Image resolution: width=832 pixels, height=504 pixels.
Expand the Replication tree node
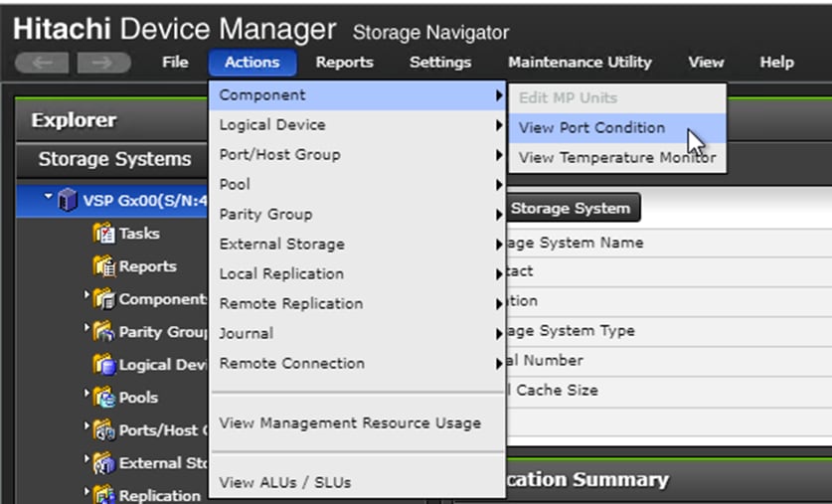click(86, 490)
